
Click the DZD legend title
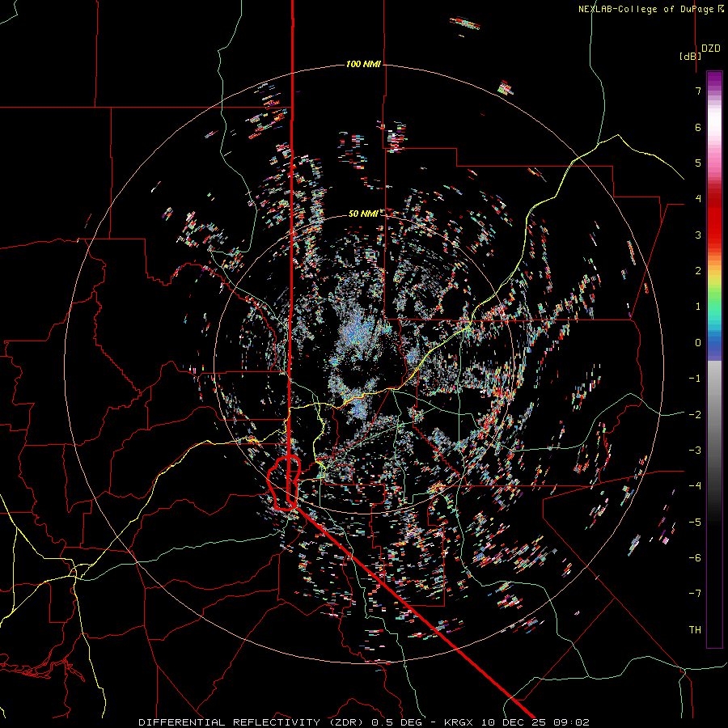click(711, 49)
